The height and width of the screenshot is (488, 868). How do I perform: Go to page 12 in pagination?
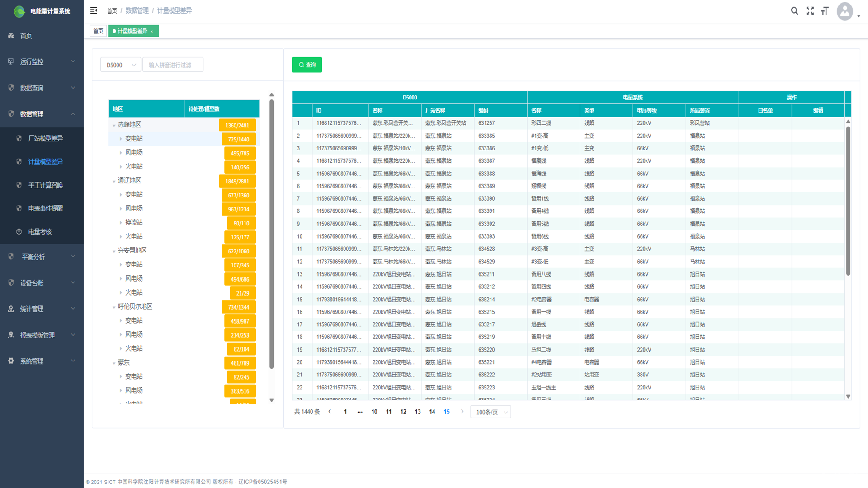403,412
